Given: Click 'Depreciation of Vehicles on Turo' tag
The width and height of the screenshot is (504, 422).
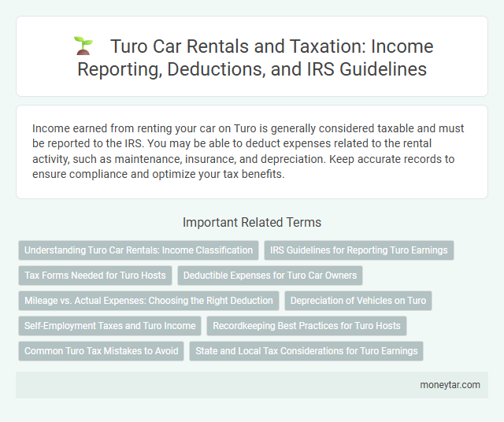Looking at the screenshot, I should (358, 301).
